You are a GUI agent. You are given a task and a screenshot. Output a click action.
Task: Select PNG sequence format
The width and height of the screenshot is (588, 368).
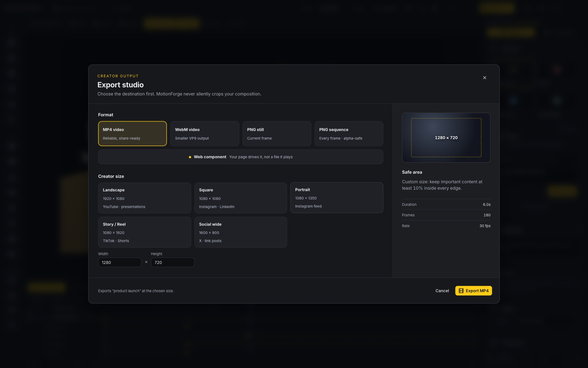click(x=349, y=133)
